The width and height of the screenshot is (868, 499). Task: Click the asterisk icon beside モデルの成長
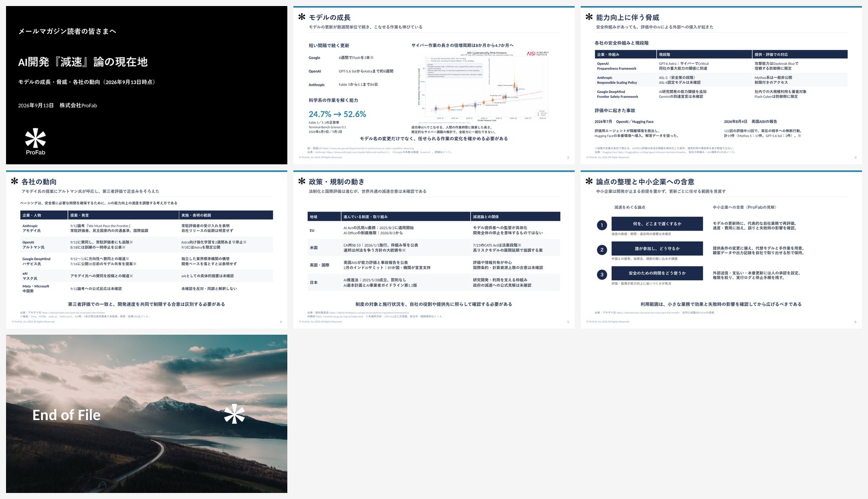click(x=301, y=17)
